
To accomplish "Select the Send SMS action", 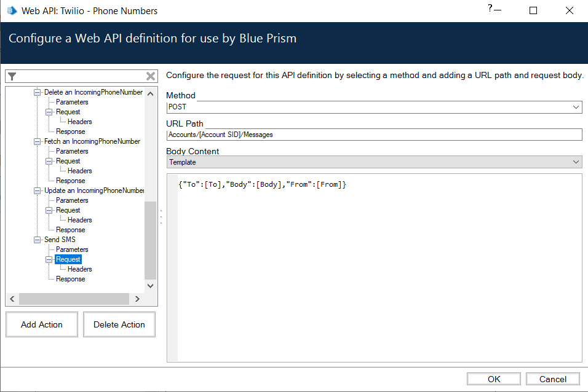I will point(60,240).
